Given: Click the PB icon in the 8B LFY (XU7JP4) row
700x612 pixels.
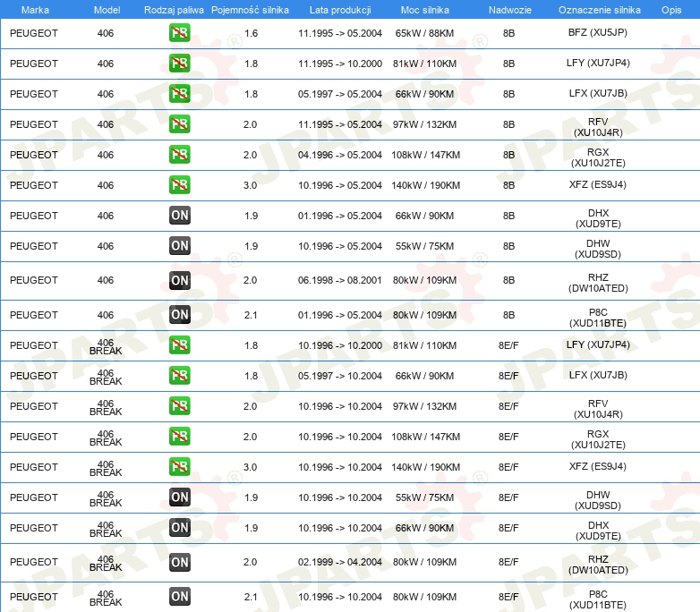Looking at the screenshot, I should pos(179,64).
